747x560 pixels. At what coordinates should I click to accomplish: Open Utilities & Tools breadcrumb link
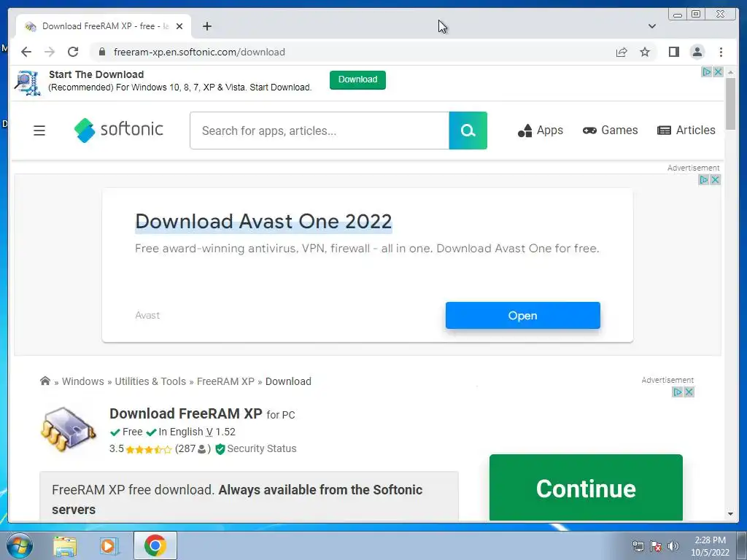150,381
